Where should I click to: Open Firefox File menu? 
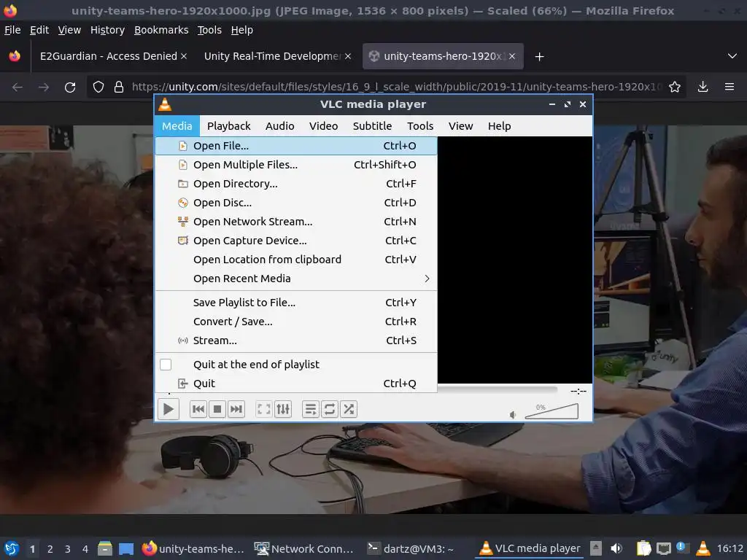(12, 30)
